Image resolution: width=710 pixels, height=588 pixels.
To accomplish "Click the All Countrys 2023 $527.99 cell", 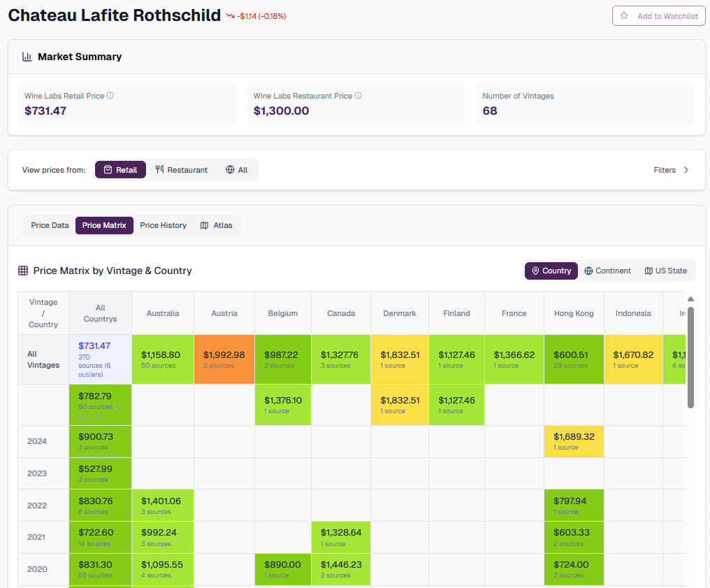I will pos(100,473).
